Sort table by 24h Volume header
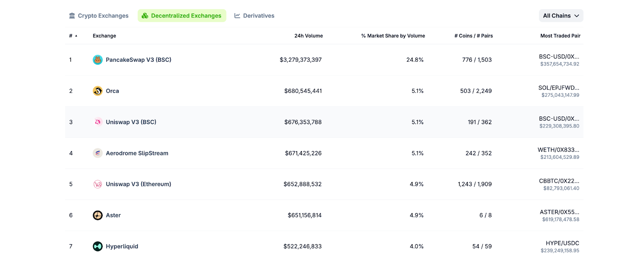644x260 pixels. pyautogui.click(x=308, y=36)
